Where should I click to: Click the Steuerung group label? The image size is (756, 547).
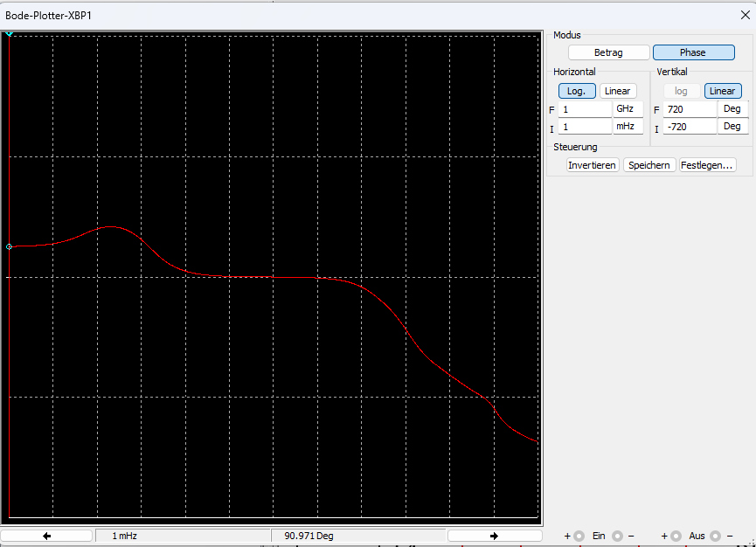pos(575,147)
